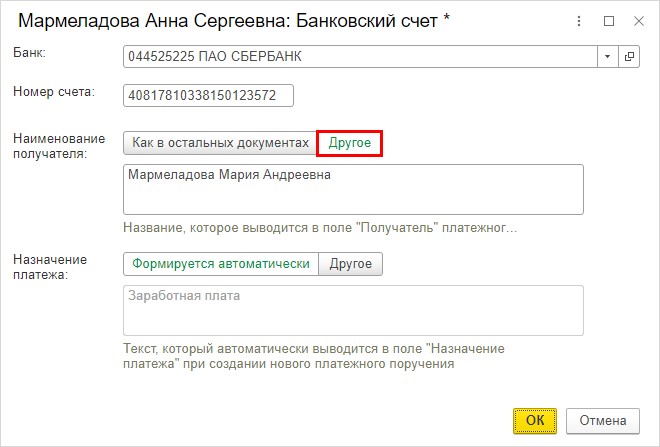Confirm with the OK button
This screenshot has height=447, width=660.
pos(535,420)
